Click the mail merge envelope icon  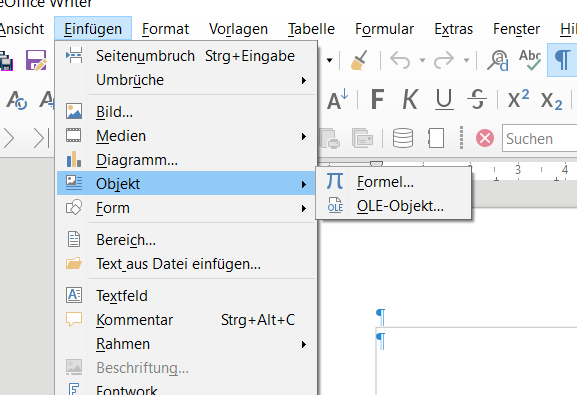coord(362,138)
